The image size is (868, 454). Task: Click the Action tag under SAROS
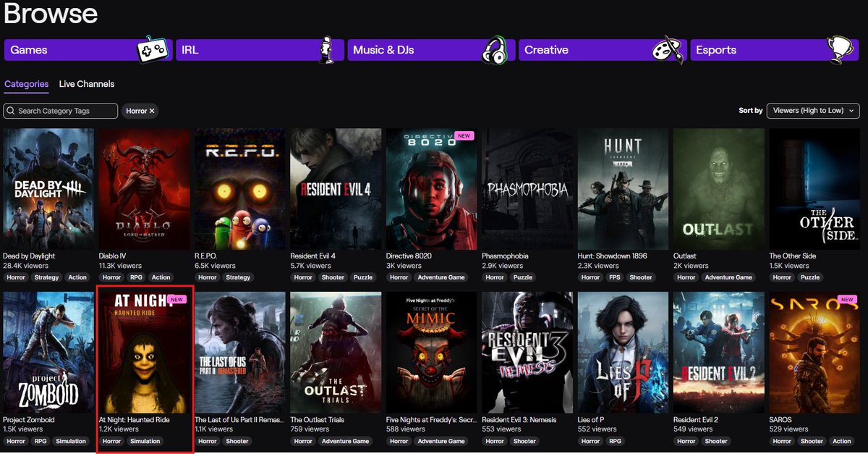[x=842, y=441]
